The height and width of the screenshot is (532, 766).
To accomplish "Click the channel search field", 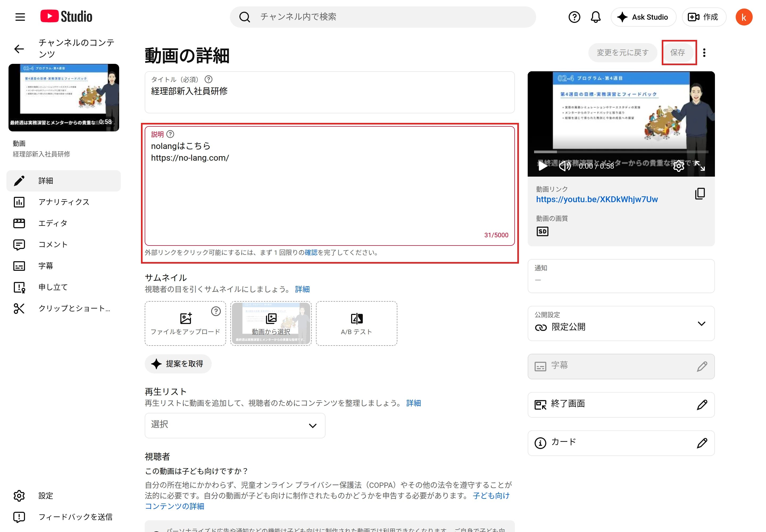I will click(x=383, y=17).
